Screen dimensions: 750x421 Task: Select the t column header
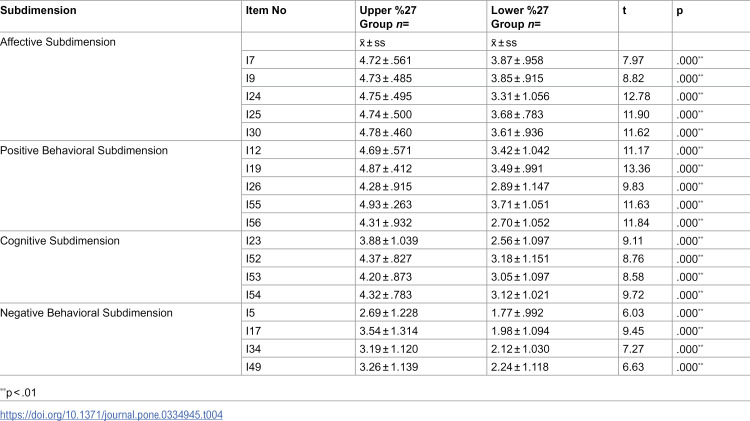(x=625, y=11)
